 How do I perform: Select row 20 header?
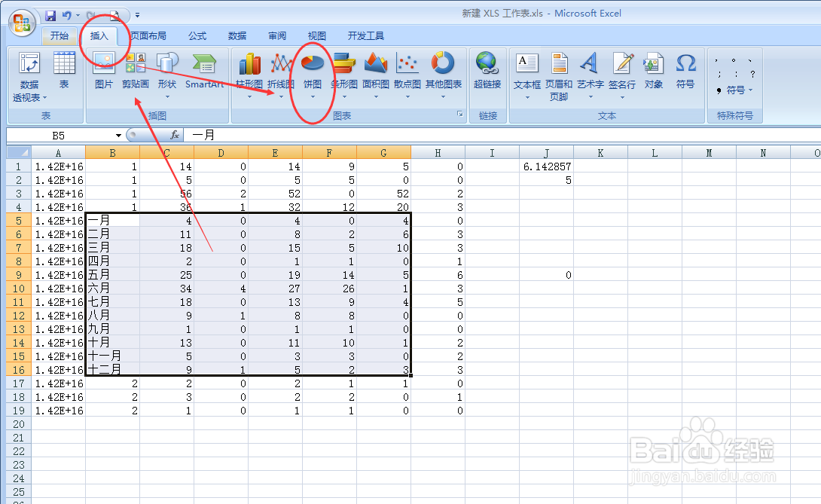click(19, 424)
